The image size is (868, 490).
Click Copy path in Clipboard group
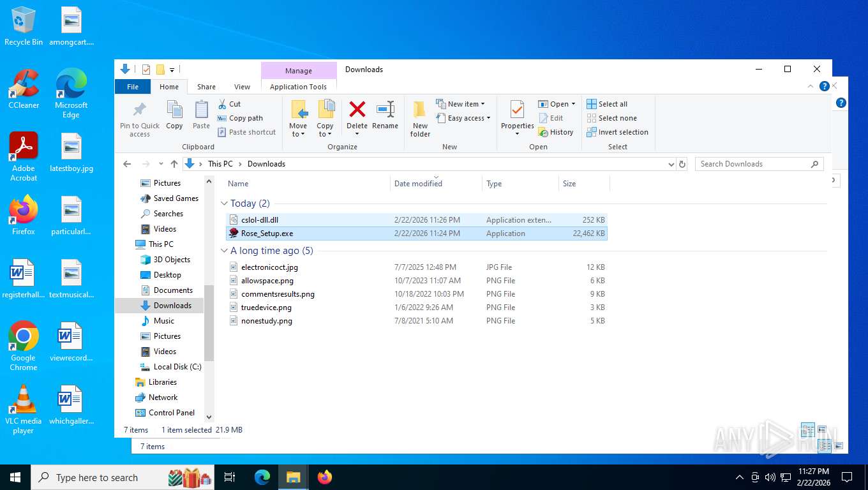tap(240, 118)
